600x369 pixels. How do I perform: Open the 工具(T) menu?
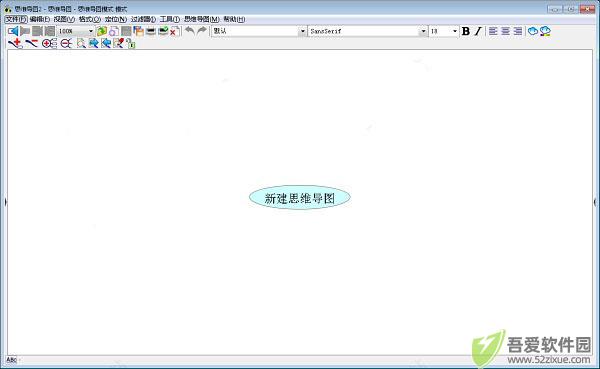(170, 19)
